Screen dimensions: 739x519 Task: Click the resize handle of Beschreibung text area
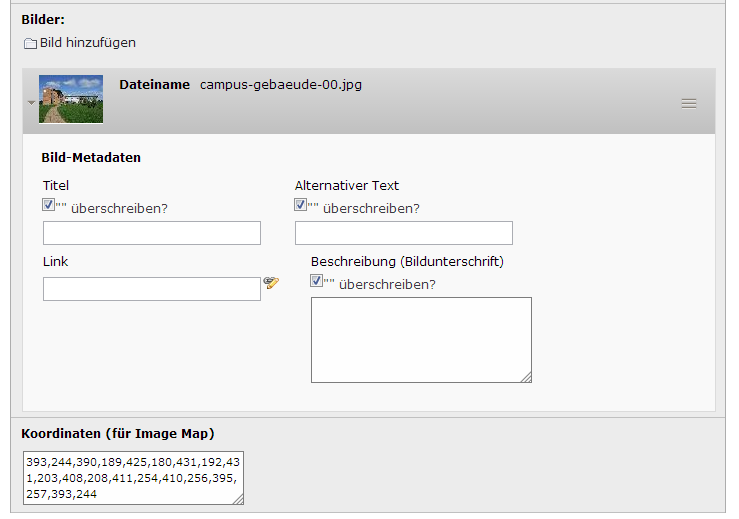(526, 377)
